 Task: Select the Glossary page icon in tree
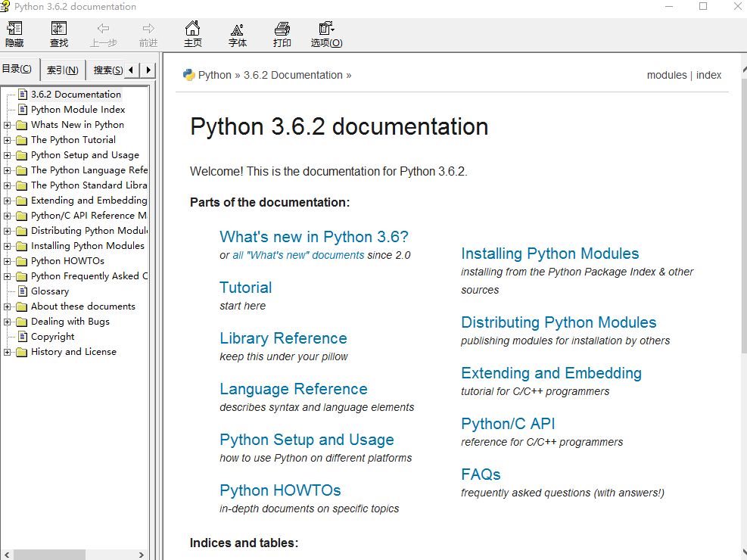(23, 291)
